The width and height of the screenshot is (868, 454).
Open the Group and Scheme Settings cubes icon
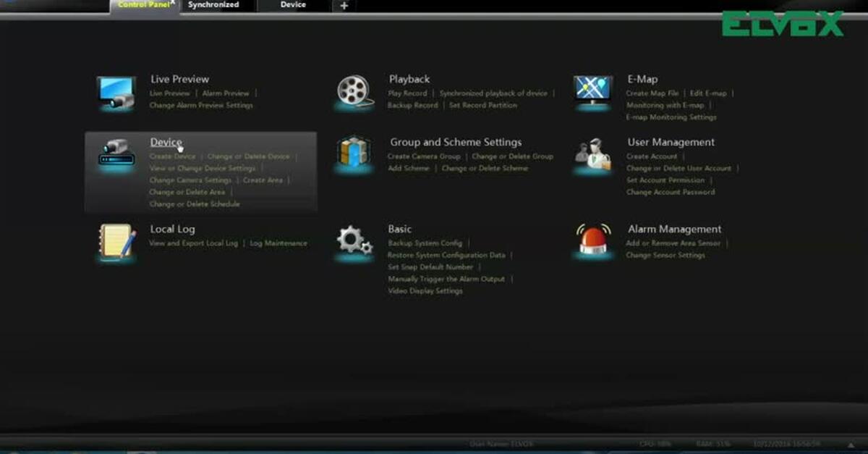click(354, 152)
